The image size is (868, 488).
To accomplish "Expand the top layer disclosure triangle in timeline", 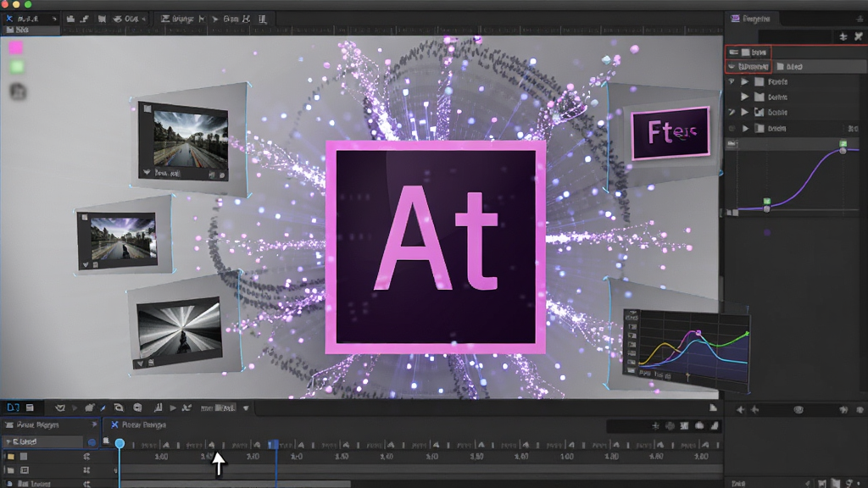I will pos(8,441).
